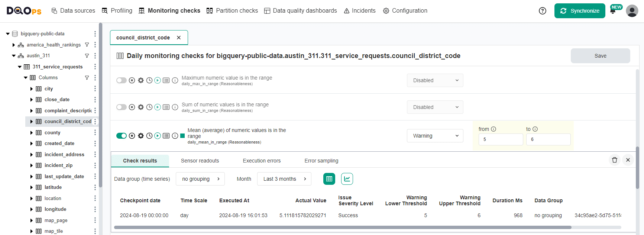Expand the america_health_rankings schema
Viewport: 644px width, 235px height.
pos(14,45)
